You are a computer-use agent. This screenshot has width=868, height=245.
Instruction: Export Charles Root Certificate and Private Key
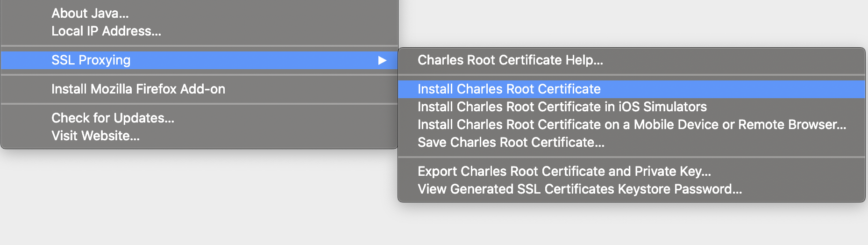coord(564,171)
